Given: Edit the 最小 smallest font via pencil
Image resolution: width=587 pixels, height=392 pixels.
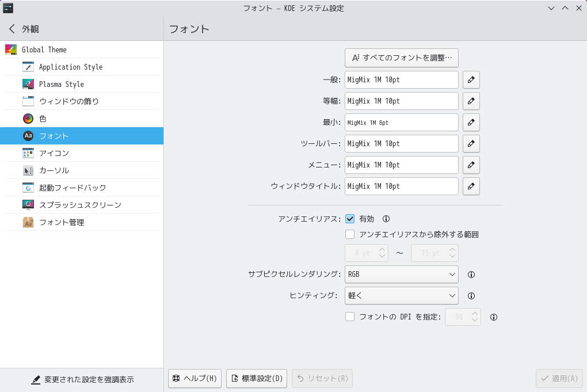Looking at the screenshot, I should (x=471, y=123).
